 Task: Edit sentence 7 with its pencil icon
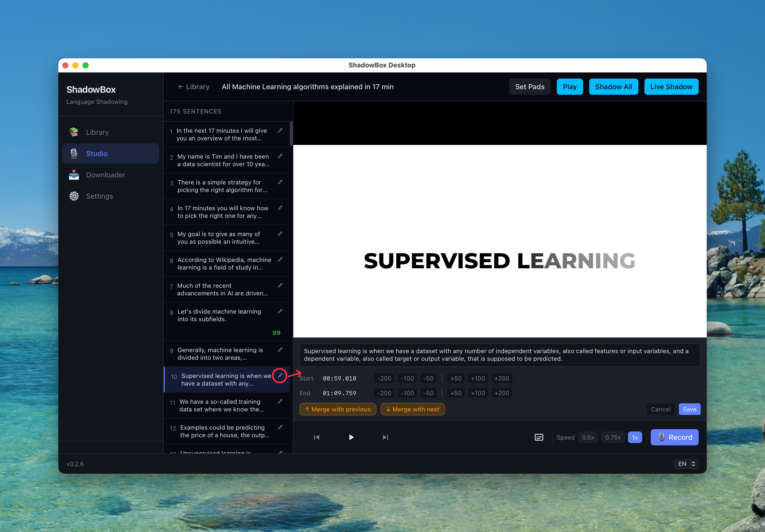click(x=280, y=286)
